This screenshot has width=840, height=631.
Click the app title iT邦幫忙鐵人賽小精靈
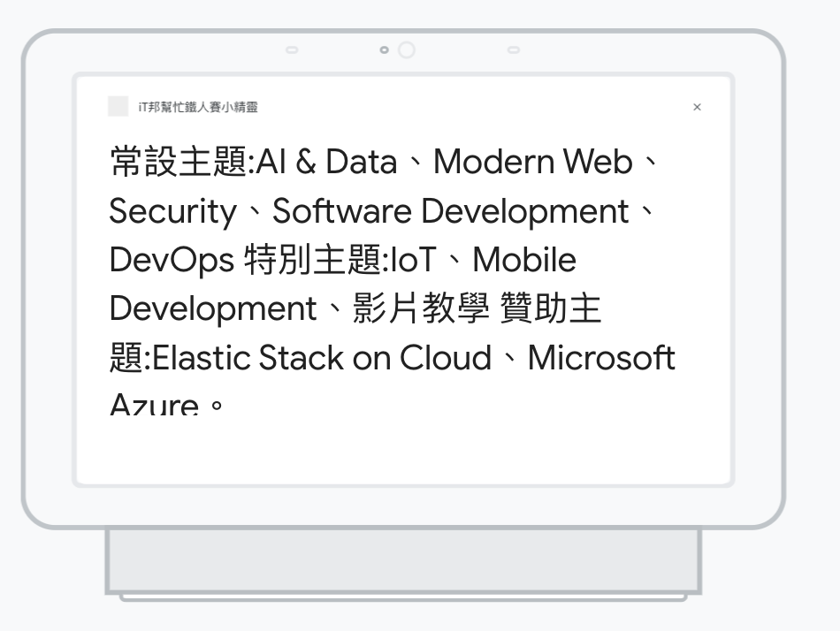(198, 107)
